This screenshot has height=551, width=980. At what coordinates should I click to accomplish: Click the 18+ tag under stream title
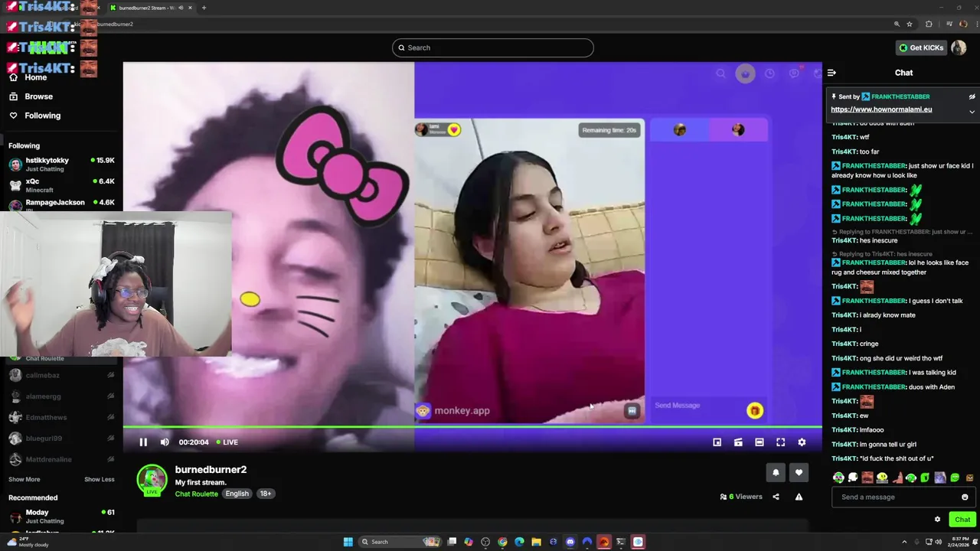(x=265, y=494)
